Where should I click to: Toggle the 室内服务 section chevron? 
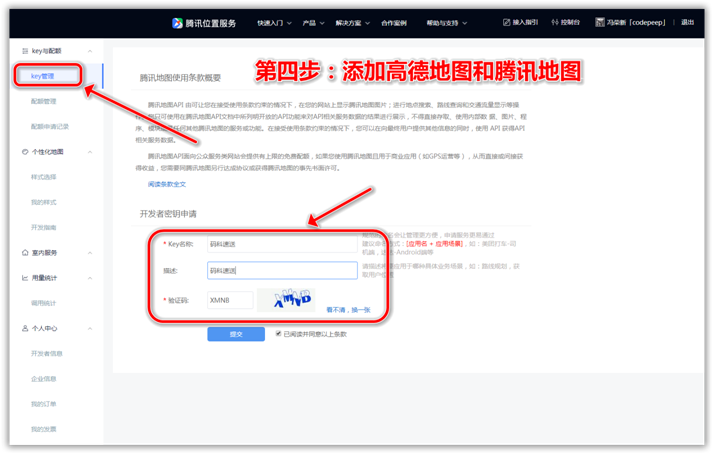coord(90,253)
